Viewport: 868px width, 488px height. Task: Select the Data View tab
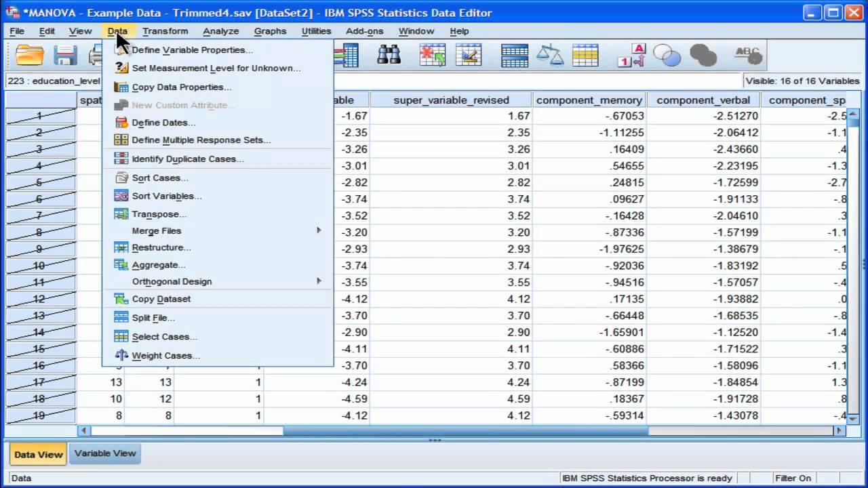coord(38,454)
